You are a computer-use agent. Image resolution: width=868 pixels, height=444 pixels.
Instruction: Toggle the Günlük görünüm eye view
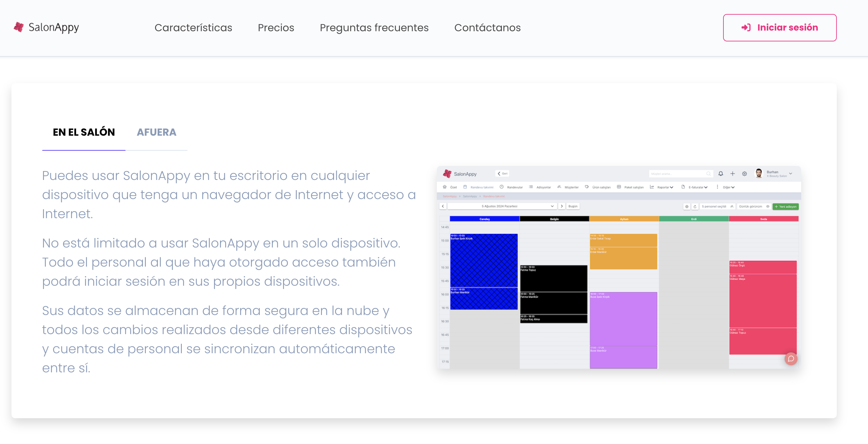coord(754,206)
